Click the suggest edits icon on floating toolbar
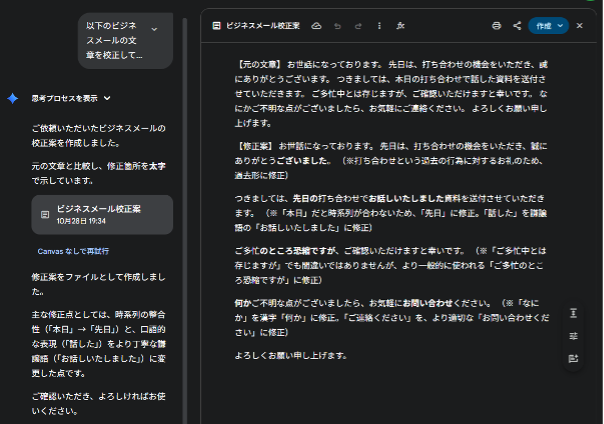The height and width of the screenshot is (424, 604). pos(573,357)
